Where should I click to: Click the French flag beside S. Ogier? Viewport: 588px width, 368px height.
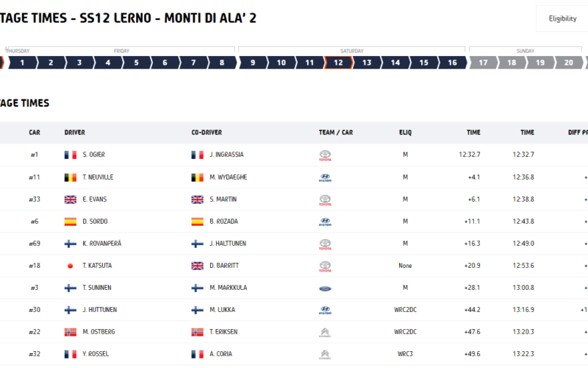point(70,155)
